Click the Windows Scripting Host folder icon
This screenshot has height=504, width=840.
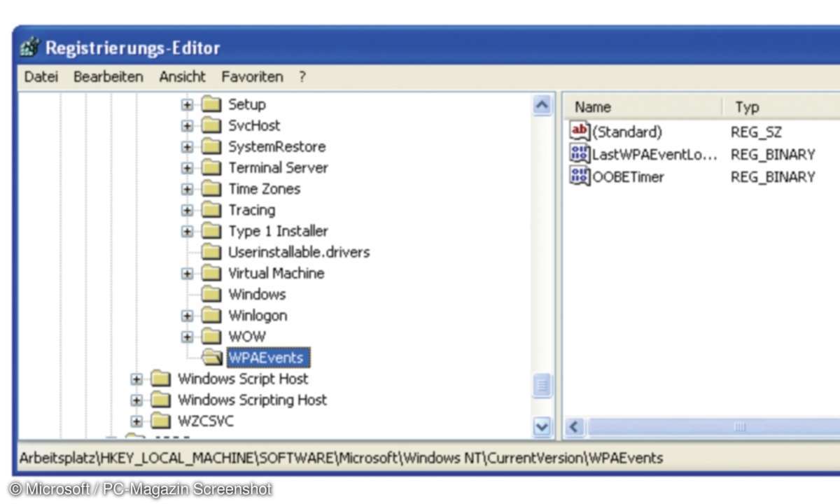click(161, 400)
